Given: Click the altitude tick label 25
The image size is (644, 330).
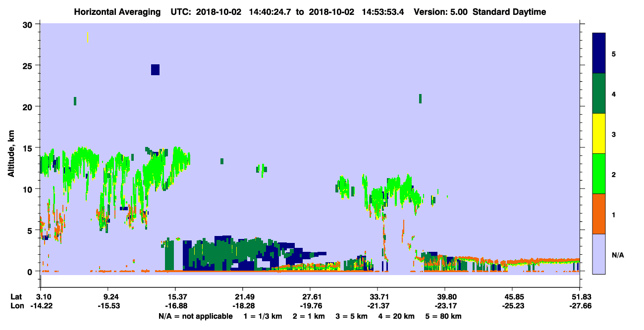Looking at the screenshot, I should [29, 65].
